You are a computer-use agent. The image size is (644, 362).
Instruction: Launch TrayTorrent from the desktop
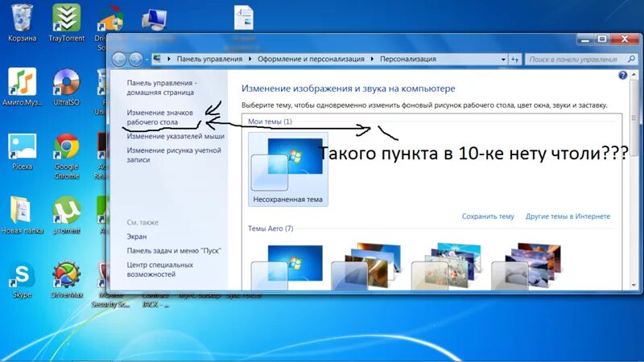click(66, 23)
